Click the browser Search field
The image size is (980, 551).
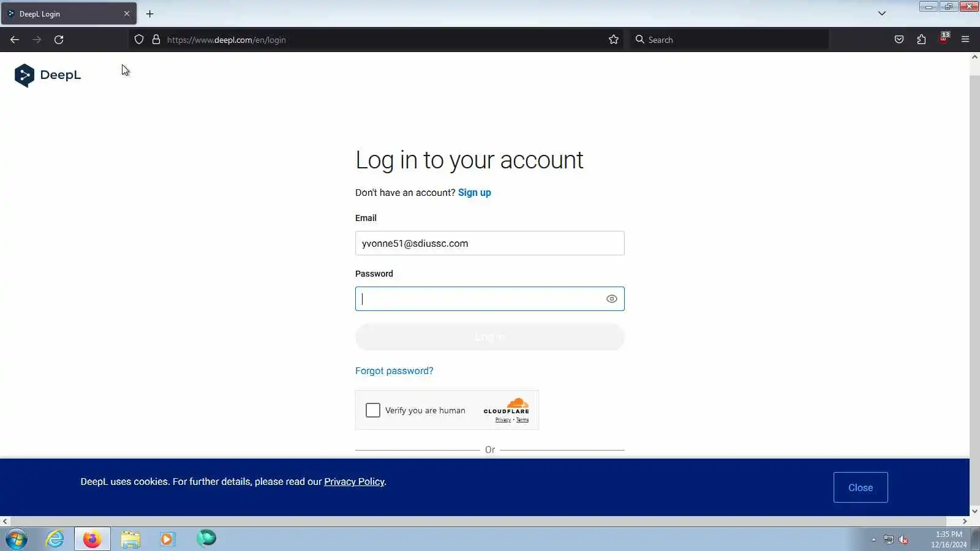point(729,40)
